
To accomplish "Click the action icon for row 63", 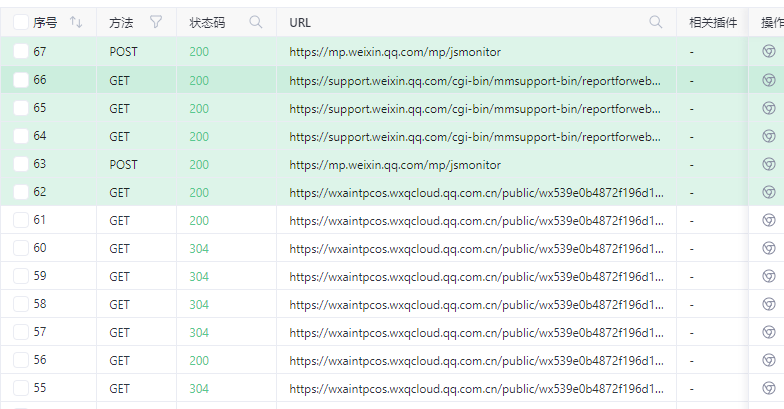I will [x=768, y=164].
